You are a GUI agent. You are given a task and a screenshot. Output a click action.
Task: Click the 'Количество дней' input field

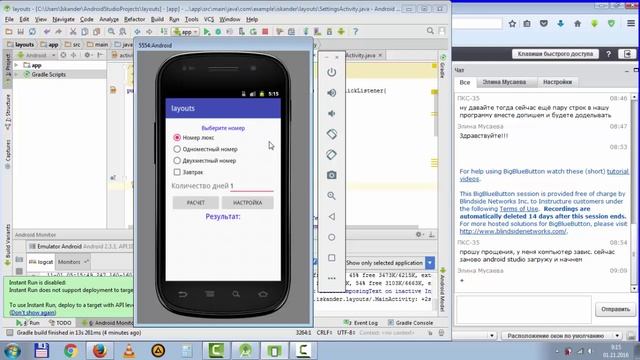tap(251, 186)
